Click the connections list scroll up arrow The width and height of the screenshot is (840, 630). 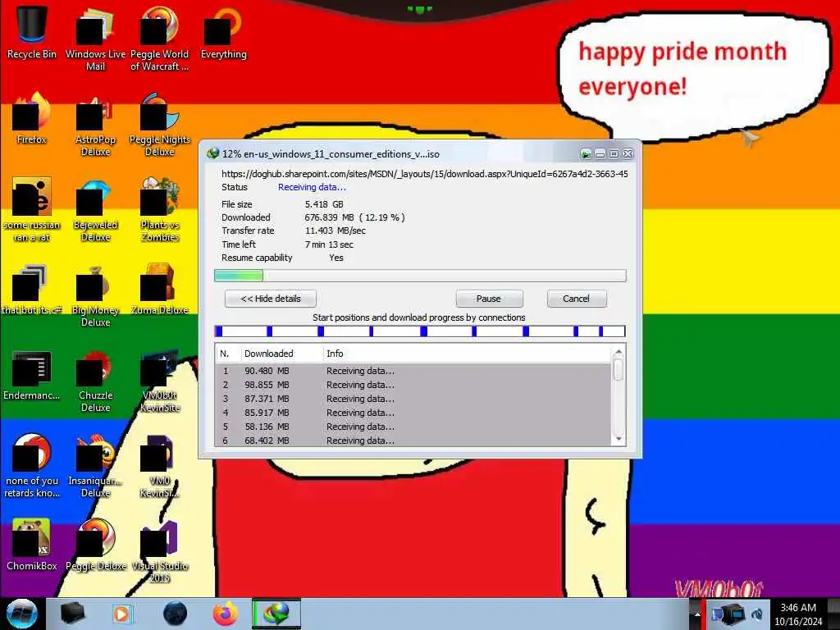(619, 352)
